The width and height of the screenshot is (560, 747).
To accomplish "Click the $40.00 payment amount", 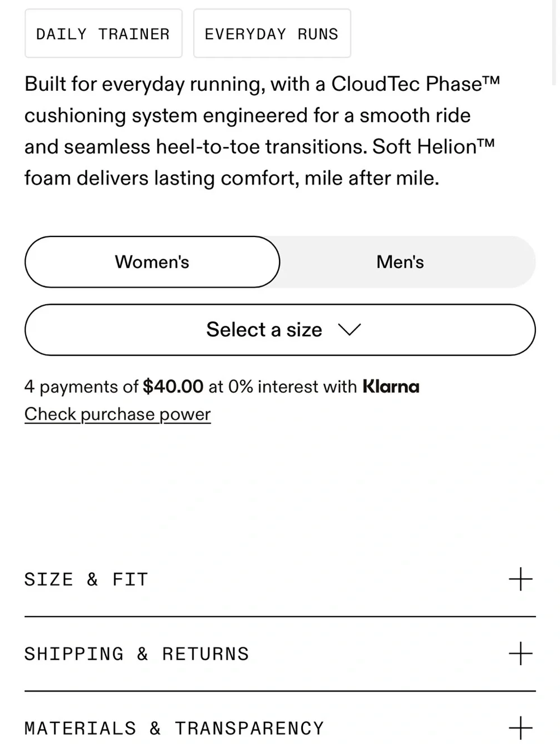I will (173, 387).
